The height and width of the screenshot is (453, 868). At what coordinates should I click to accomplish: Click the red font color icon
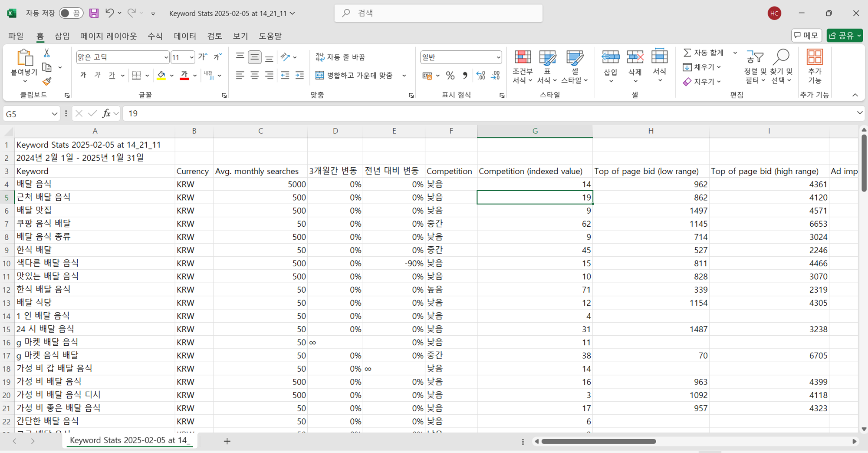tap(184, 75)
